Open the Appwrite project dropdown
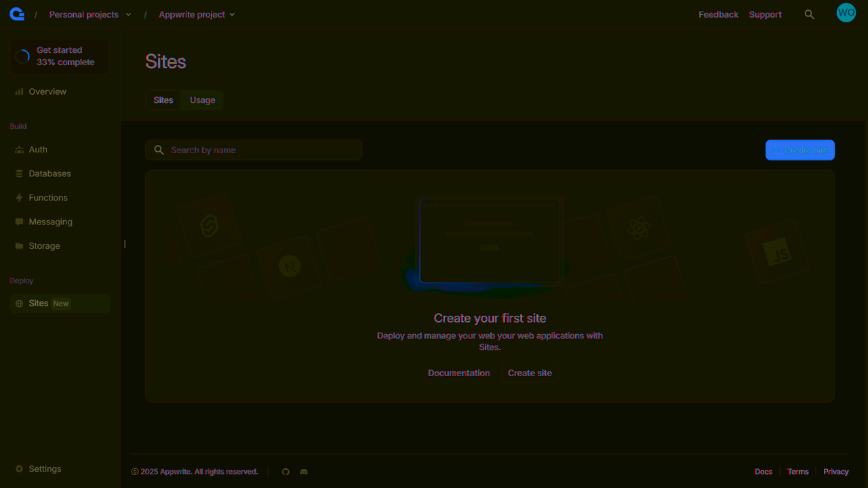868x488 pixels. [x=197, y=14]
